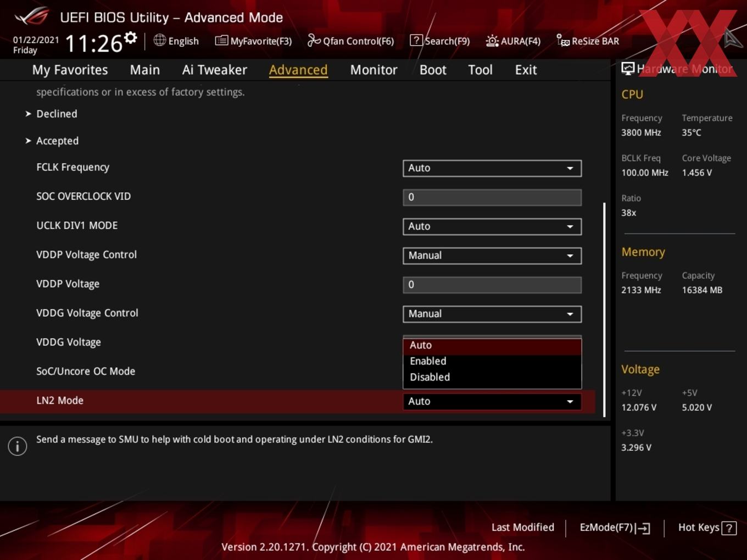Select Enabled in the open dropdown list
The width and height of the screenshot is (747, 560).
click(492, 361)
